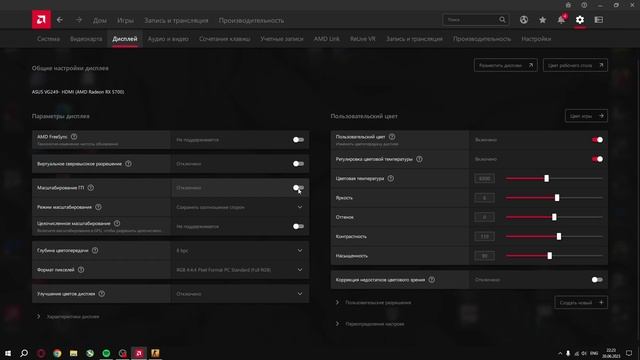Open the web browser globe icon
640x360 pixels.
click(524, 20)
